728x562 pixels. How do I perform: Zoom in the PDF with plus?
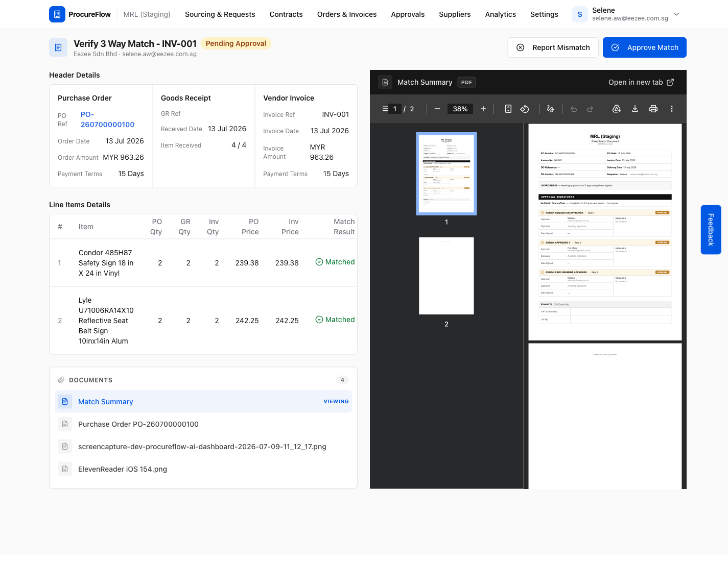pyautogui.click(x=483, y=109)
